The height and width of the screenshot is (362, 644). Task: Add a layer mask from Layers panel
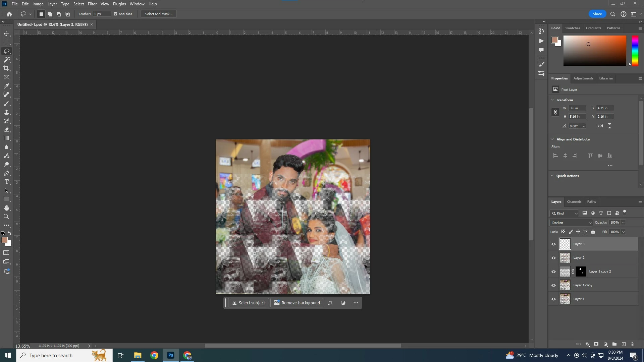[596, 344]
